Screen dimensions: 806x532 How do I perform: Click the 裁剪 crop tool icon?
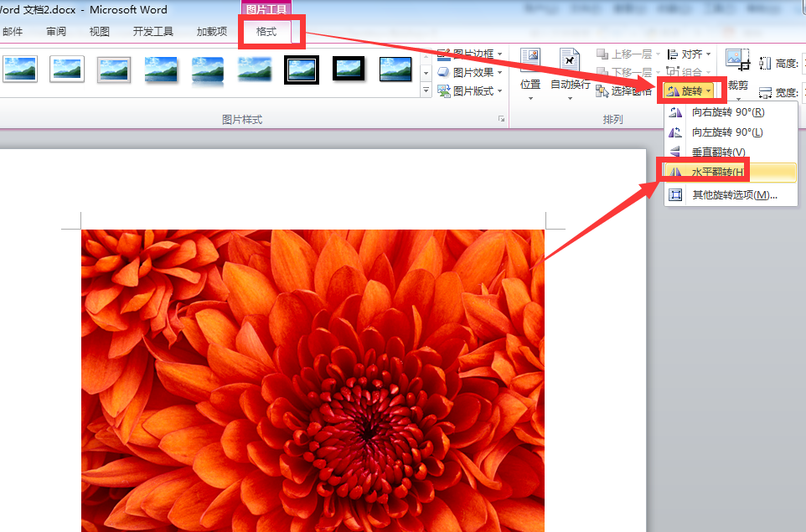pyautogui.click(x=737, y=59)
